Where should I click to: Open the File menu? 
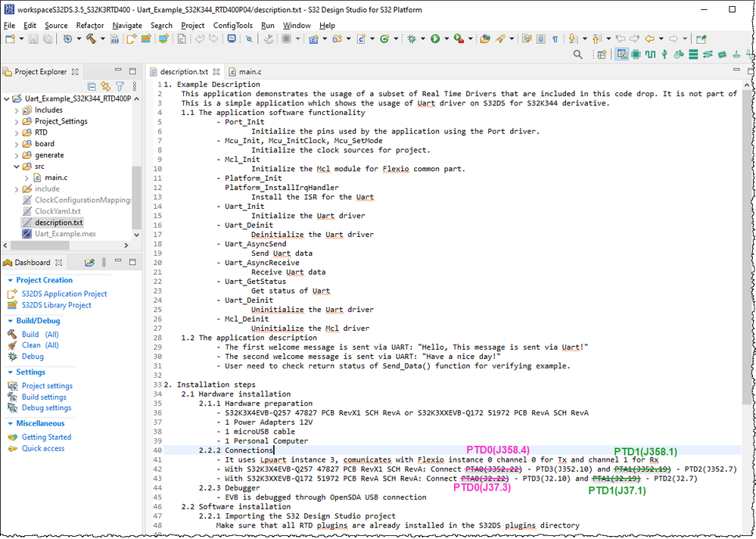click(9, 26)
